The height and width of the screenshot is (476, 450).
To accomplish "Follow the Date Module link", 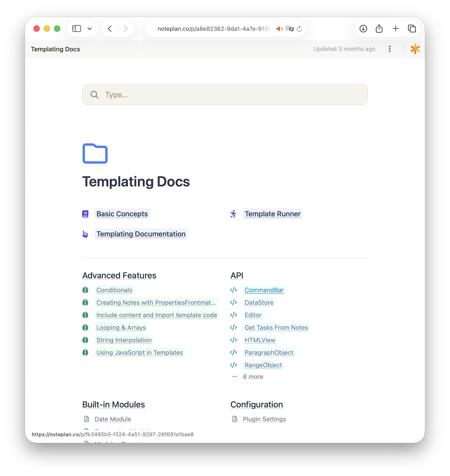I will coord(112,419).
